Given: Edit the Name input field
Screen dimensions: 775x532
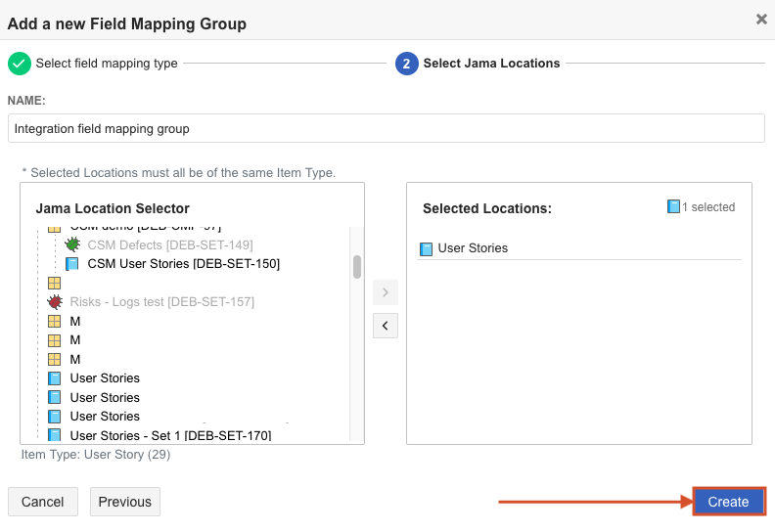Looking at the screenshot, I should 386,128.
